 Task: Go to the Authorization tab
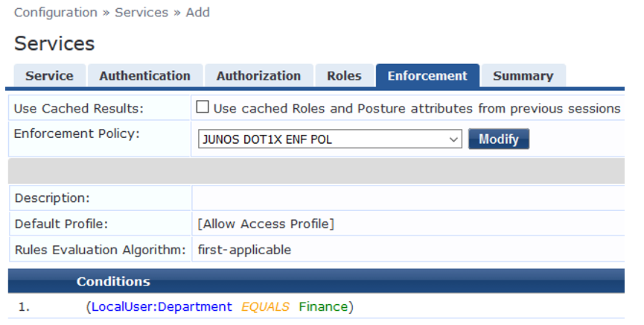pos(258,76)
